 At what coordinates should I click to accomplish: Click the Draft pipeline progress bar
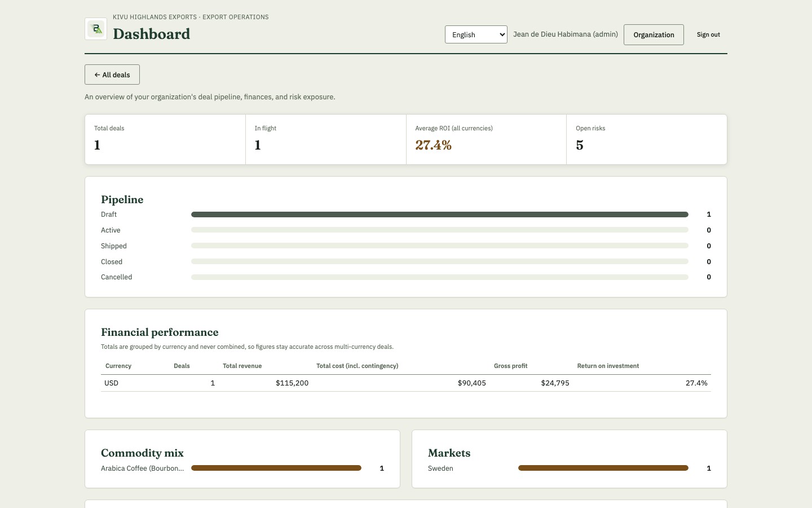(440, 214)
